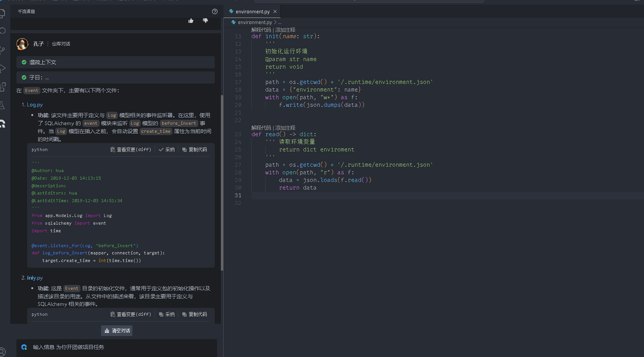Click the 孔子 avatar image
The width and height of the screenshot is (644, 357).
click(23, 44)
